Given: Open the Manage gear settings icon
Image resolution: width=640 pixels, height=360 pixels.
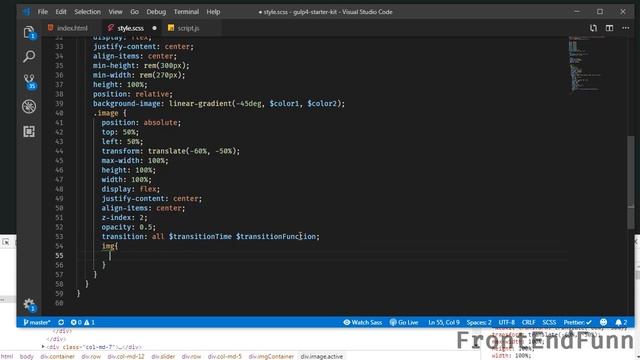Looking at the screenshot, I should 29,304.
